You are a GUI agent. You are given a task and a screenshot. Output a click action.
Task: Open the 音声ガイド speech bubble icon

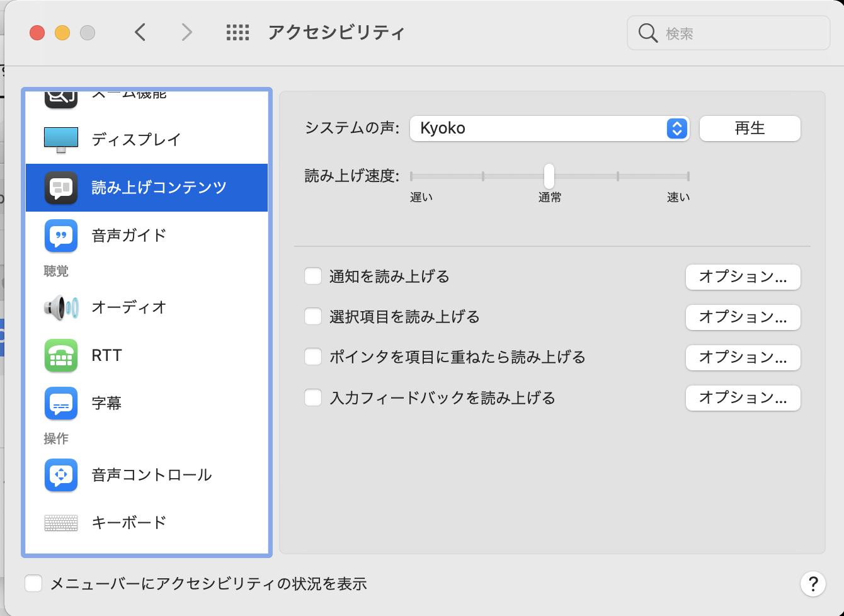(61, 236)
